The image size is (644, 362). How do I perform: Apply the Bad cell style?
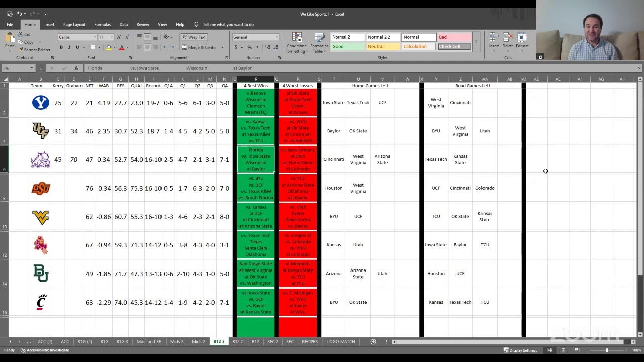click(454, 37)
